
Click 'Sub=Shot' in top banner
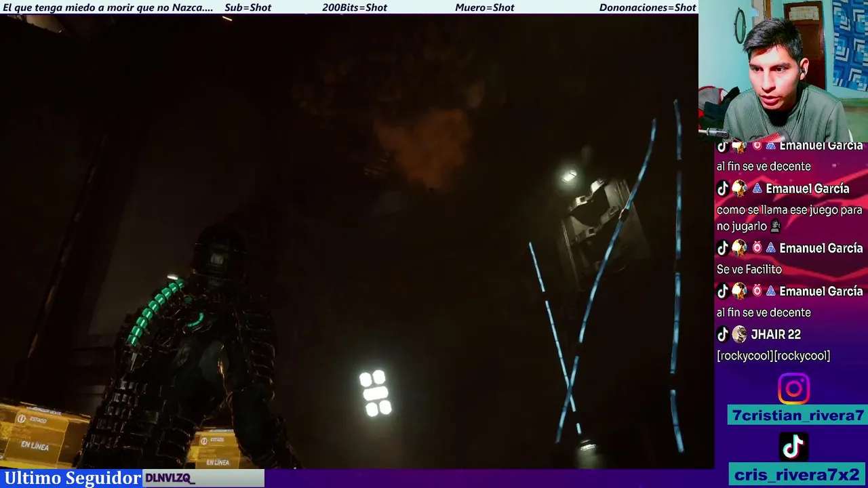248,7
